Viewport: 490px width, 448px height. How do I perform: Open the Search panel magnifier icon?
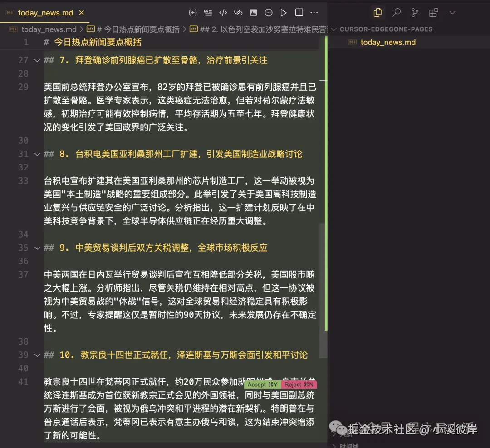397,13
